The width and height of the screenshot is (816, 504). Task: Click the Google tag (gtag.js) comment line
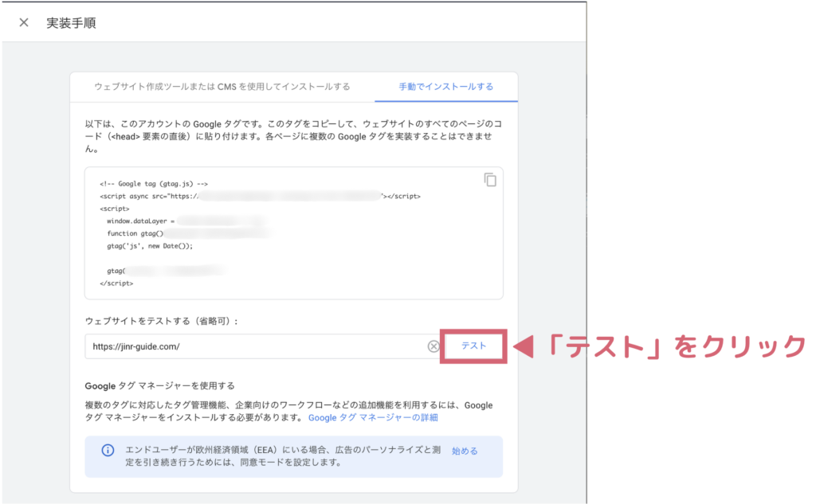[x=154, y=184]
